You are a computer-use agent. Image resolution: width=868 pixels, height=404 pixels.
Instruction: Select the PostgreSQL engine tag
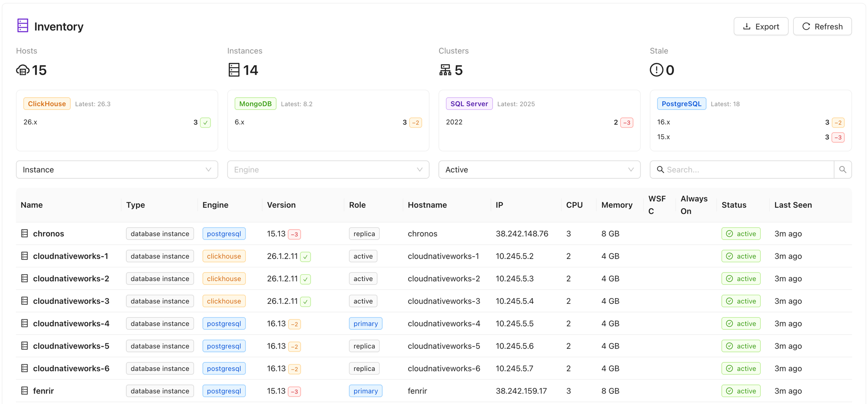coord(681,104)
